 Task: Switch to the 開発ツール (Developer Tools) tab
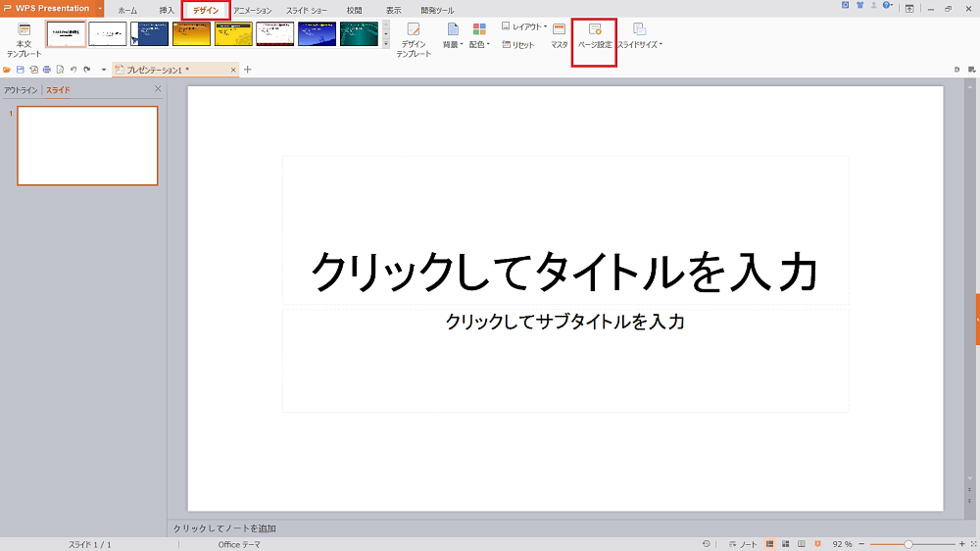tap(437, 11)
